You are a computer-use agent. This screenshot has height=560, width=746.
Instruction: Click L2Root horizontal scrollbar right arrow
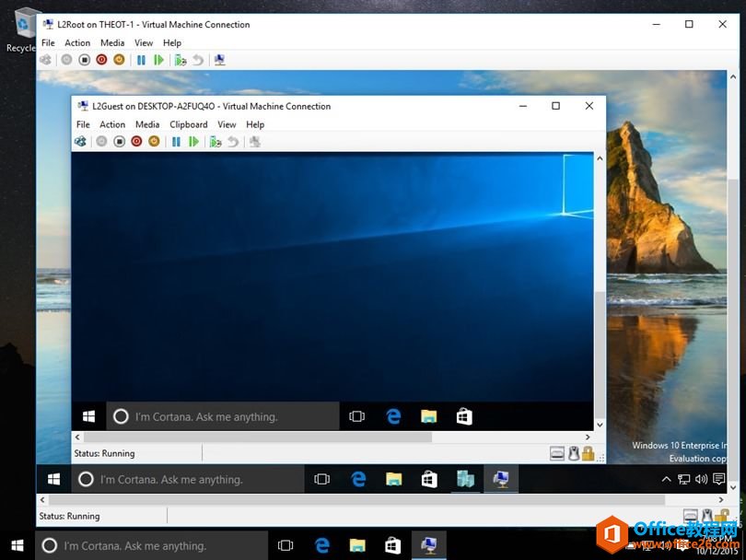721,499
